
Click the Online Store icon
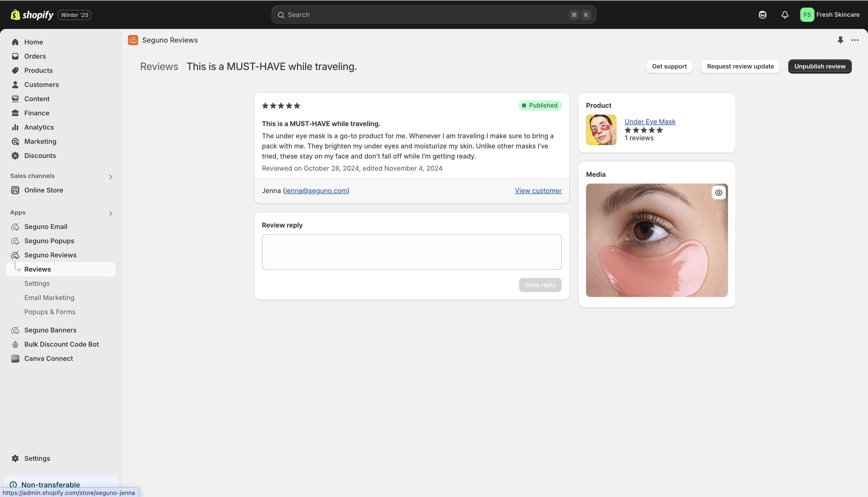click(15, 190)
